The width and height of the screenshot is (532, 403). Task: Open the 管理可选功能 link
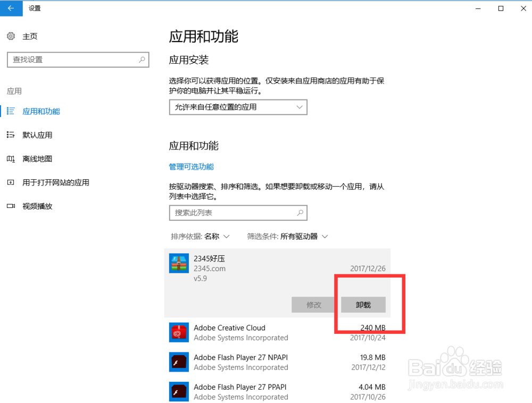[192, 167]
